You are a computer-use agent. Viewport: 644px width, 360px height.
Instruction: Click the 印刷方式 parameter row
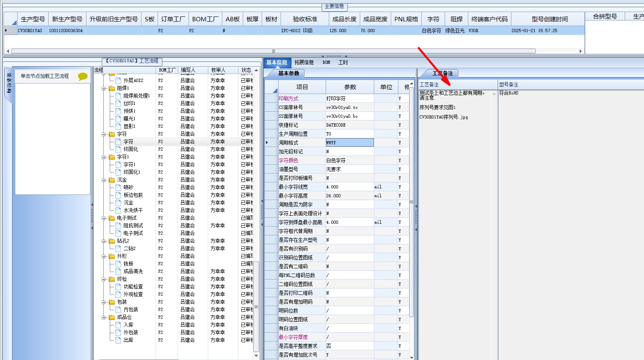[337, 98]
